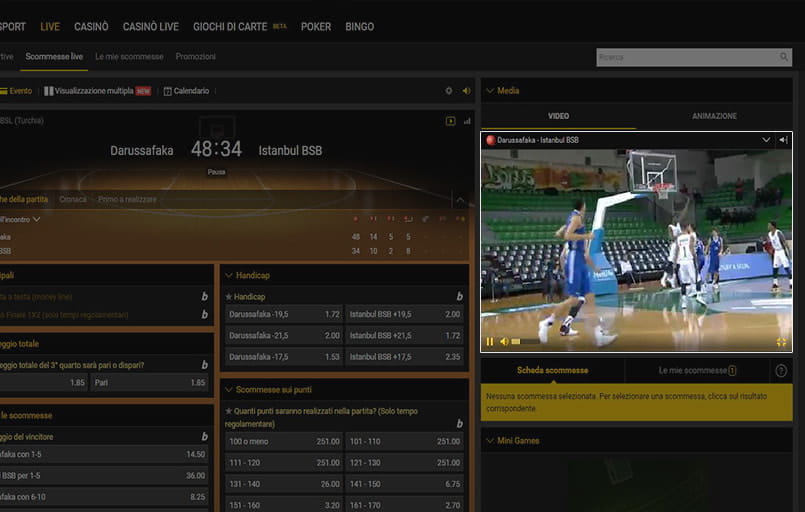Collapse the Media panel

[x=490, y=91]
